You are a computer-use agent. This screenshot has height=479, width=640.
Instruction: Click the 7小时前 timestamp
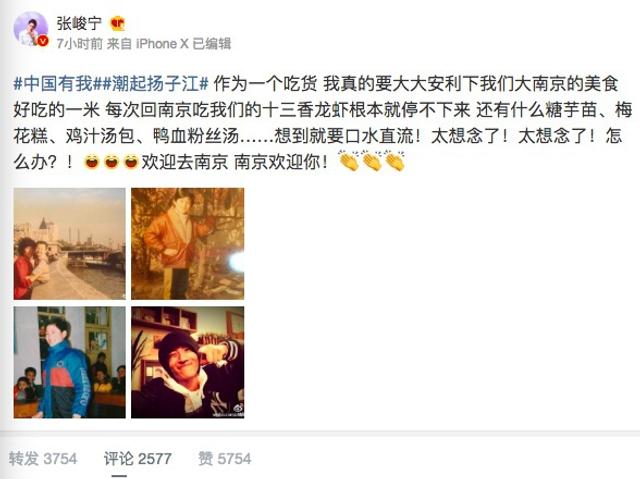coord(80,43)
